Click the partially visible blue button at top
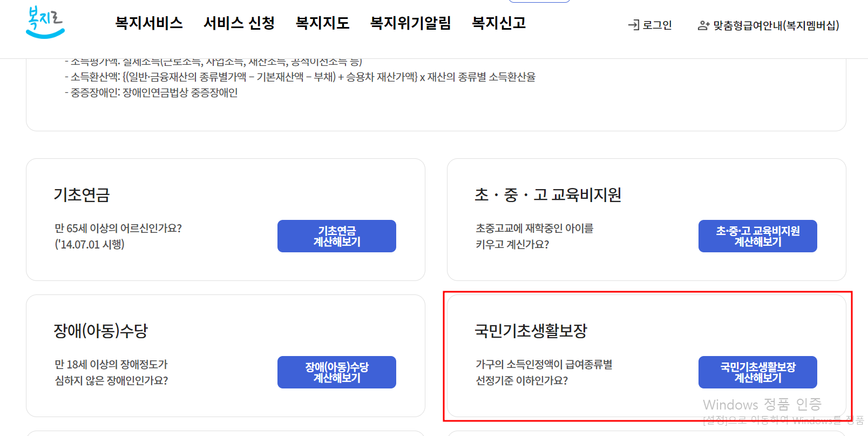 point(539,1)
